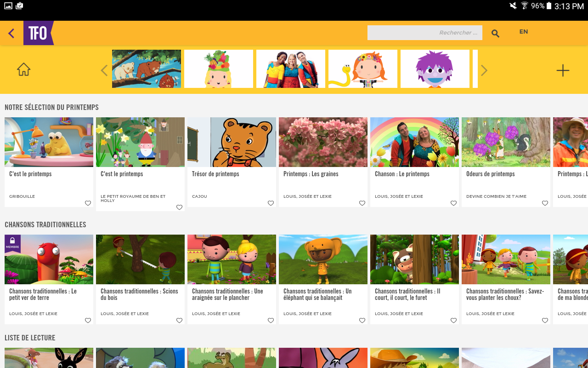Tap the muted sound status icon
588x368 pixels.
pyautogui.click(x=513, y=6)
